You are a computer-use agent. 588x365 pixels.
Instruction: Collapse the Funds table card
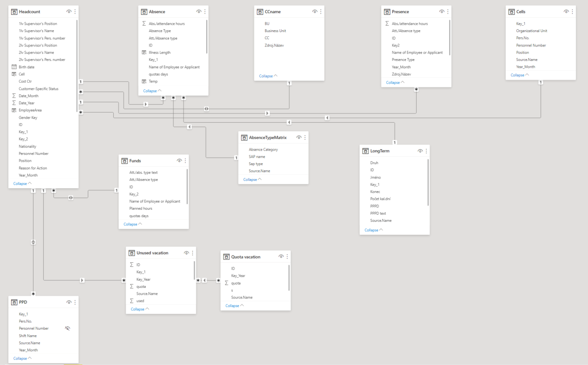(133, 224)
